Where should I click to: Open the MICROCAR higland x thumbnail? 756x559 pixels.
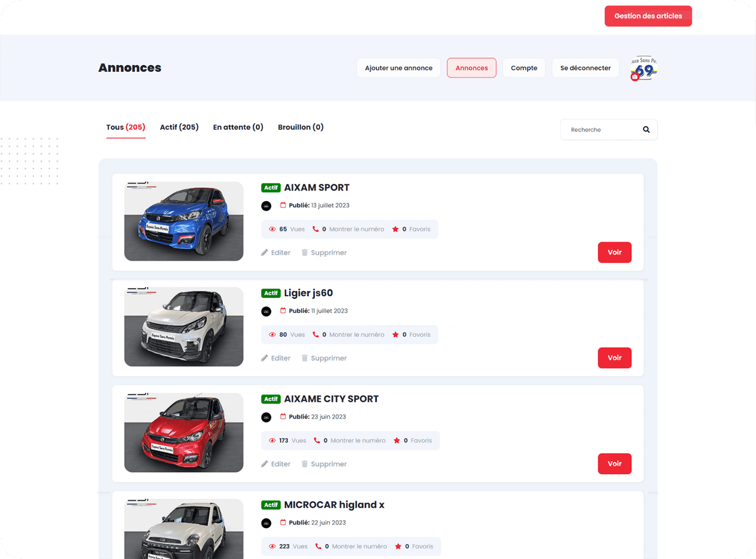(184, 529)
